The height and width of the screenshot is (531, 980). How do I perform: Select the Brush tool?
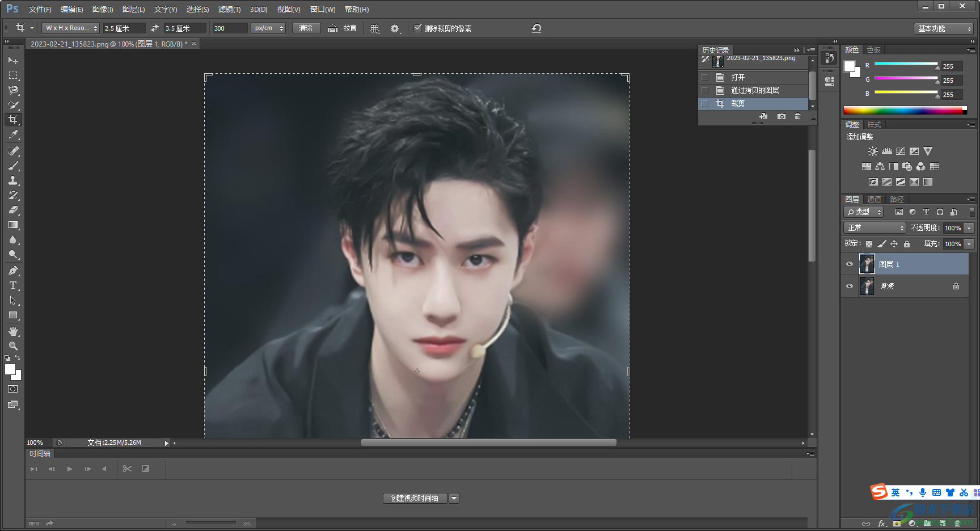pos(13,166)
